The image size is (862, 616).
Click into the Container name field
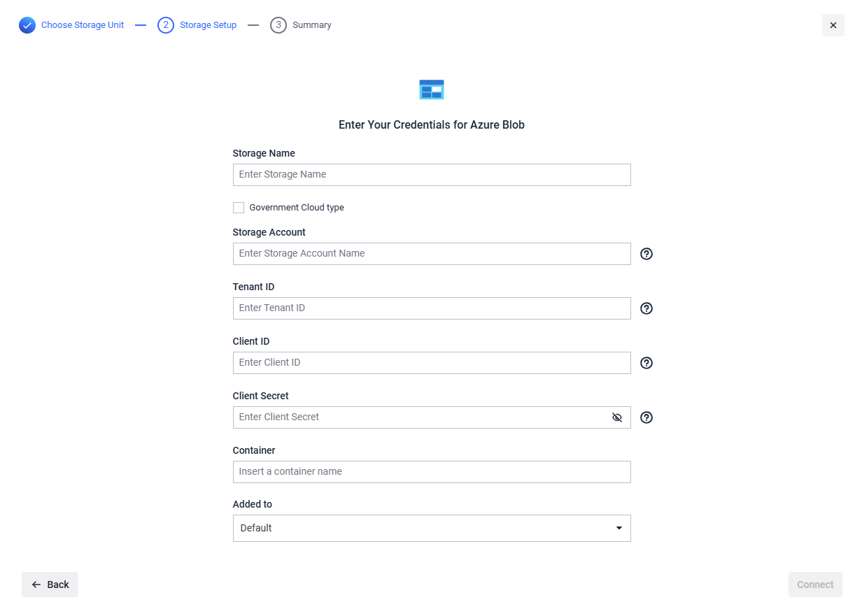coord(432,472)
